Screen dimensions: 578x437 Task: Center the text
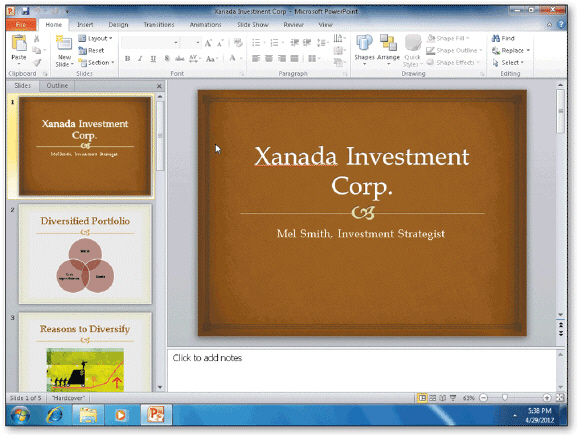coord(269,59)
